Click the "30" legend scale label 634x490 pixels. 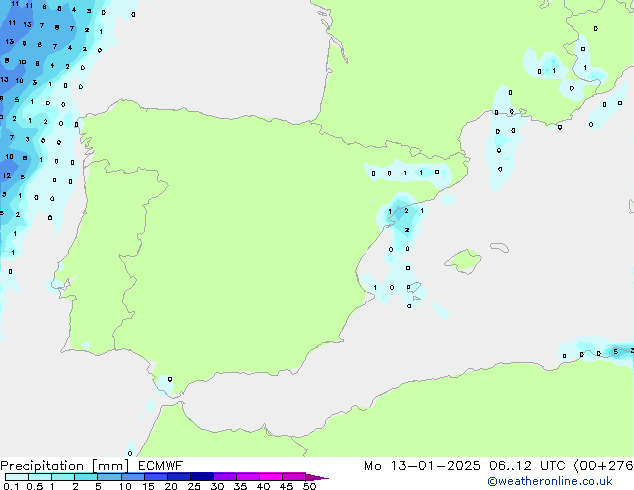[x=217, y=486]
